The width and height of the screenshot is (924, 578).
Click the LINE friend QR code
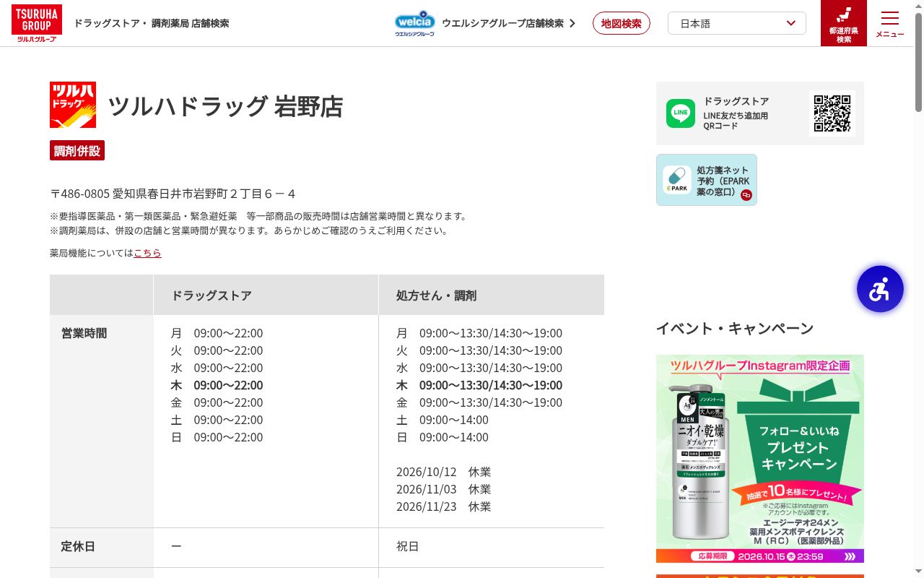point(832,113)
